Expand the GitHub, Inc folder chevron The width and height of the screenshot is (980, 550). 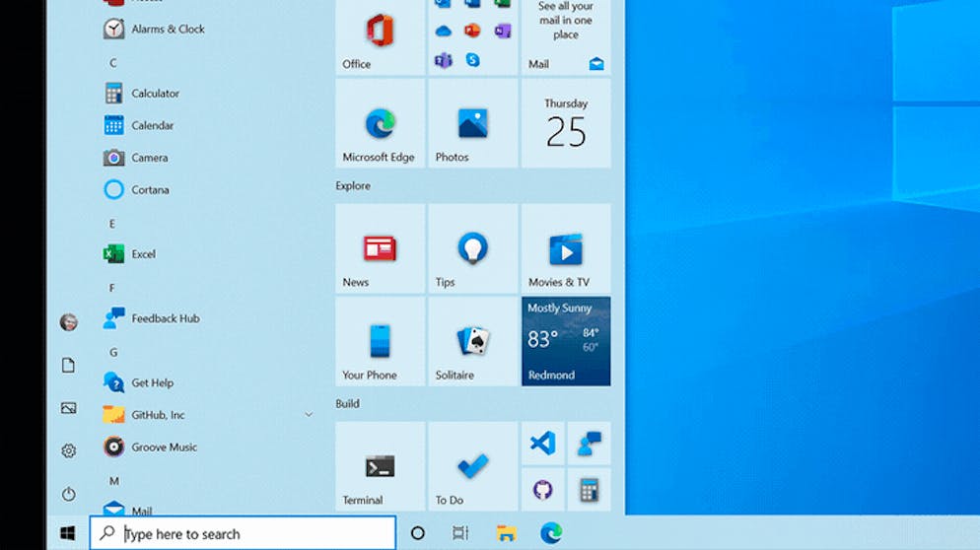click(x=309, y=414)
